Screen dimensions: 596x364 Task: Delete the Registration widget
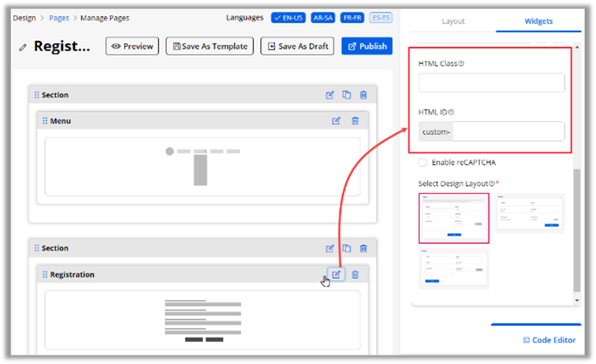click(x=355, y=275)
